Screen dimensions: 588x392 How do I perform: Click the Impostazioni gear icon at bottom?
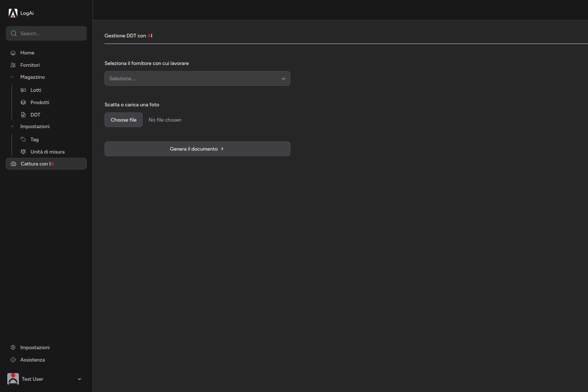(x=13, y=347)
